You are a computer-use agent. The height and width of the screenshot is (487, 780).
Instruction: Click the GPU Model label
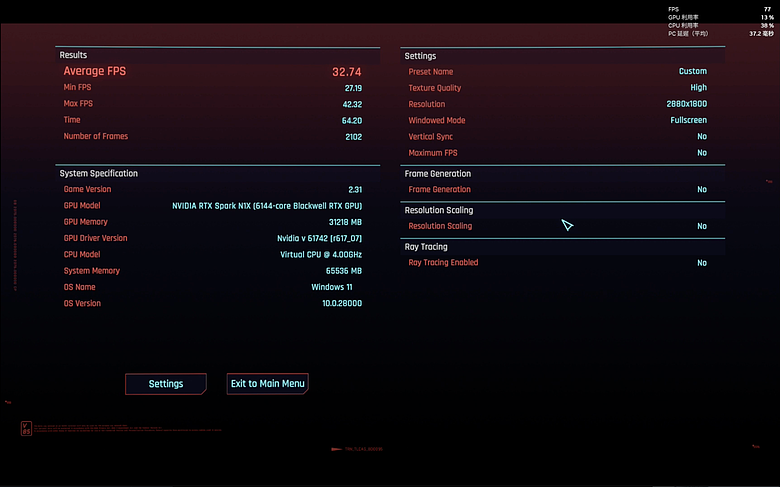tap(82, 205)
